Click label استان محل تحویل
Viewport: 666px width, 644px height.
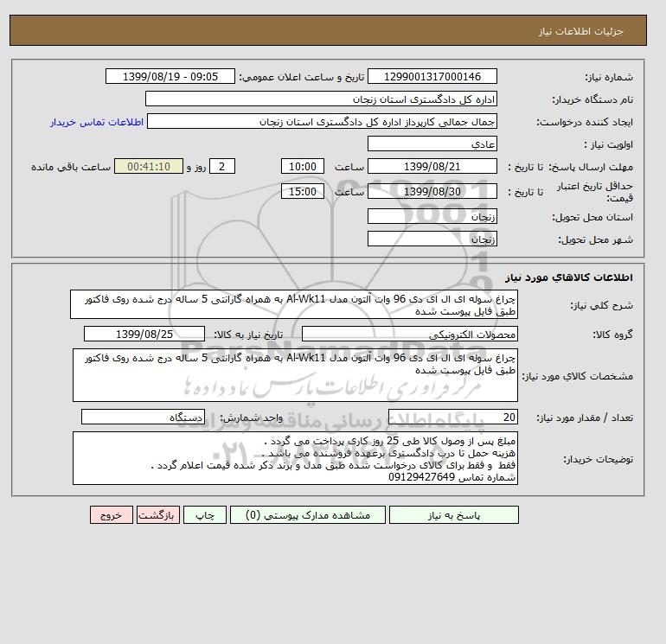592,217
